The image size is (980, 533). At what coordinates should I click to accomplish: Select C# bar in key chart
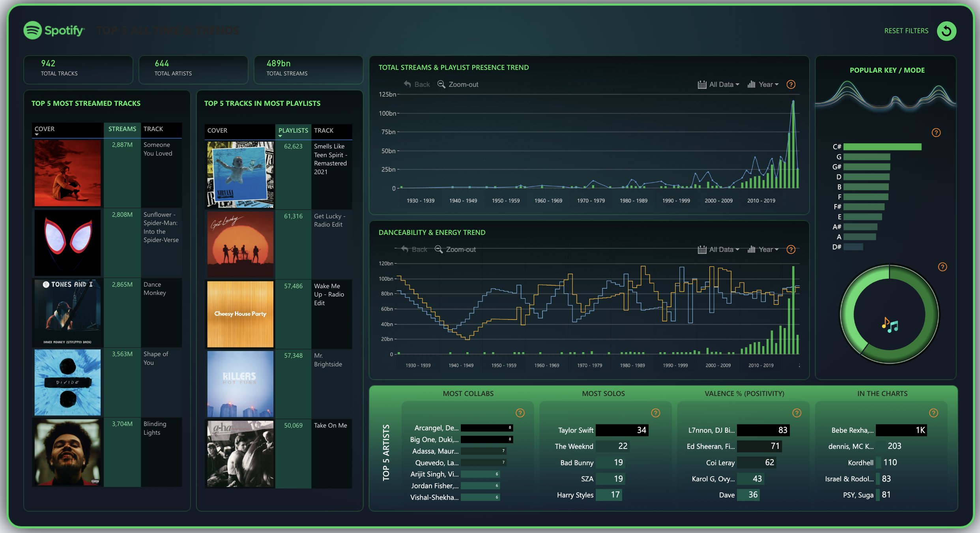point(882,147)
